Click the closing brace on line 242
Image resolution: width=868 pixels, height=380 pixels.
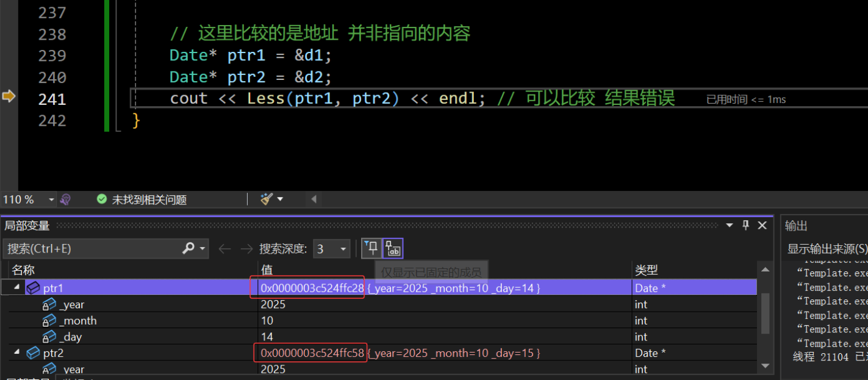click(136, 121)
